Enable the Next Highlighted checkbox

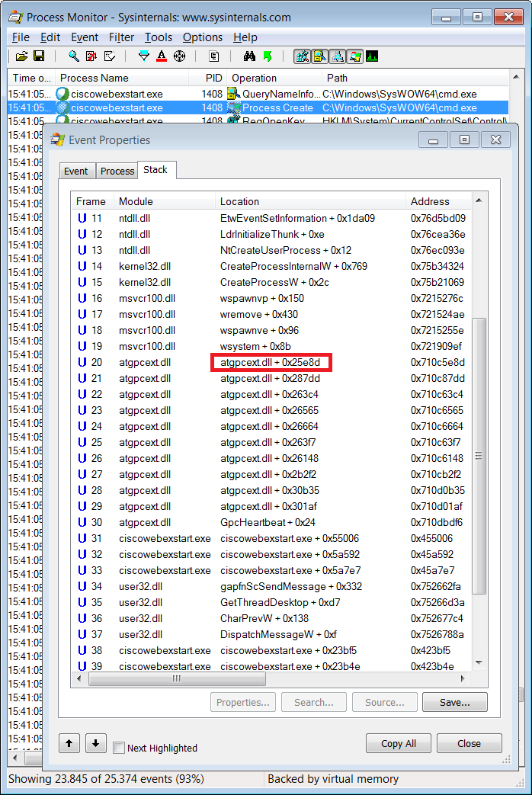tap(119, 748)
